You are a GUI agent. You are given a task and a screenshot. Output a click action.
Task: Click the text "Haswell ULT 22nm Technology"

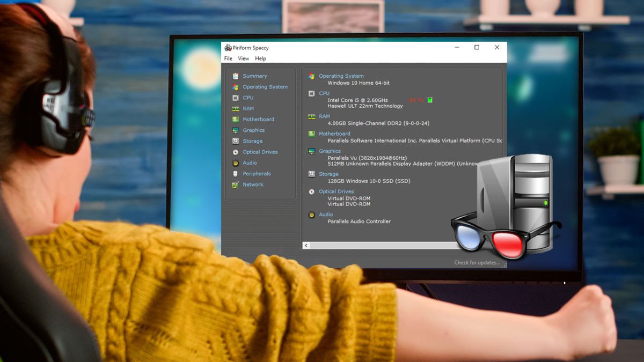pyautogui.click(x=365, y=106)
